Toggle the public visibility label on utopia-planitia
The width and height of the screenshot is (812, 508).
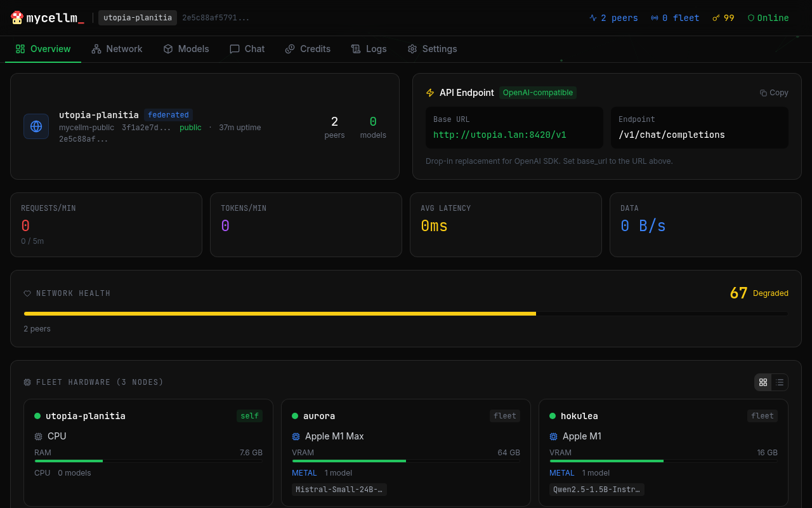click(190, 127)
